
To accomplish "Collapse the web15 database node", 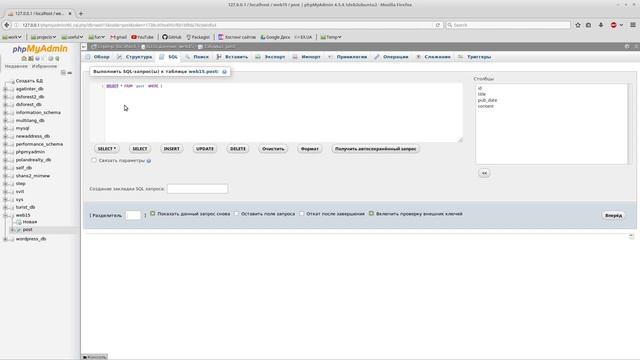I will click(x=5, y=215).
